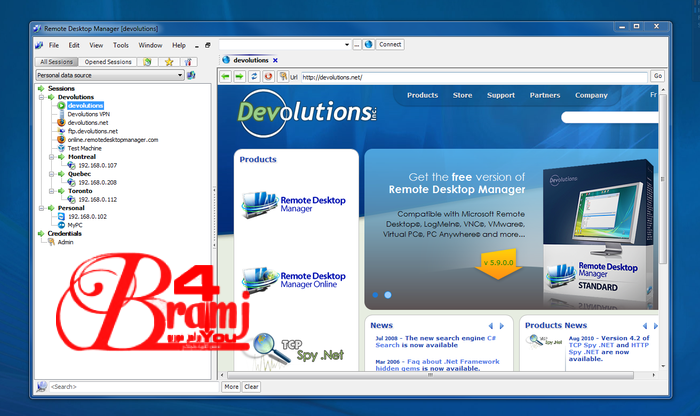Click the Products News next arrow
The width and height of the screenshot is (700, 416).
pyautogui.click(x=655, y=326)
